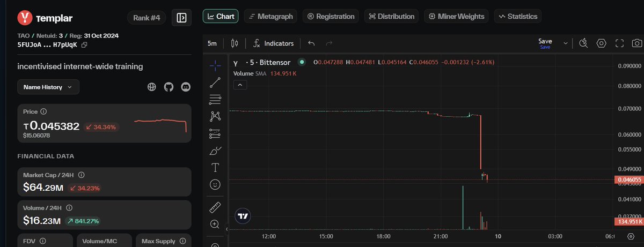Image resolution: width=644 pixels, height=247 pixels.
Task: Open the Discord server link icon
Action: (186, 87)
